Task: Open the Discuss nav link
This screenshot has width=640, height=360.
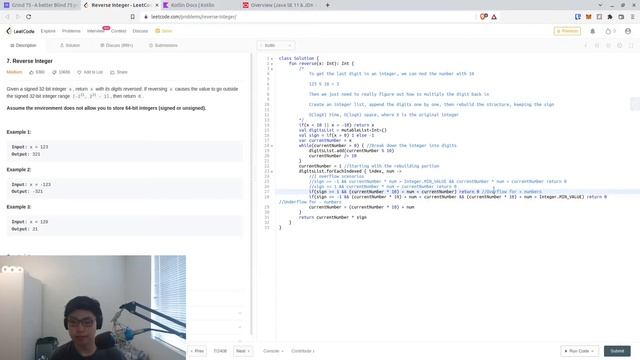Action: click(x=140, y=31)
